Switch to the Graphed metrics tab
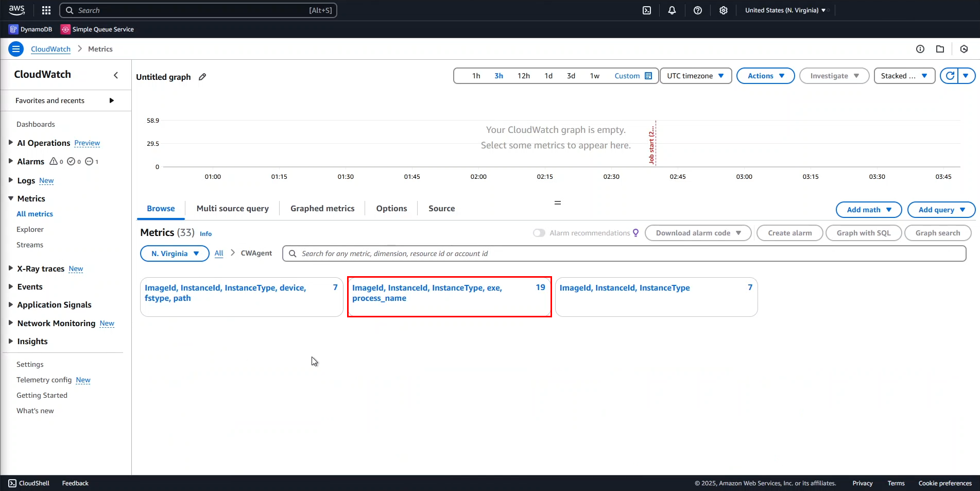Viewport: 980px width, 491px height. [x=322, y=208]
